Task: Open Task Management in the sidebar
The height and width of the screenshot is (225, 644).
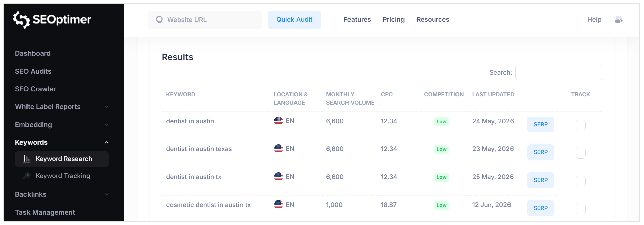Action: point(45,212)
